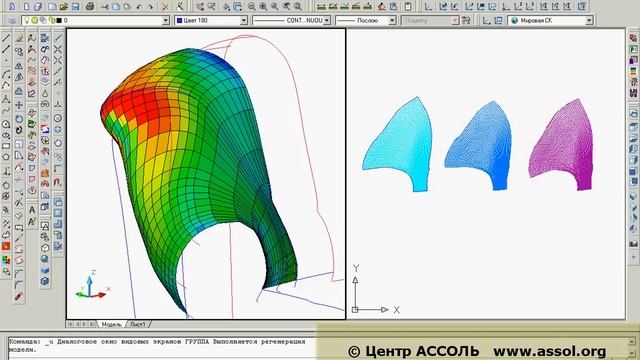Open the CONTINUOUS linetype dropdown
The width and height of the screenshot is (640, 360).
(327, 20)
